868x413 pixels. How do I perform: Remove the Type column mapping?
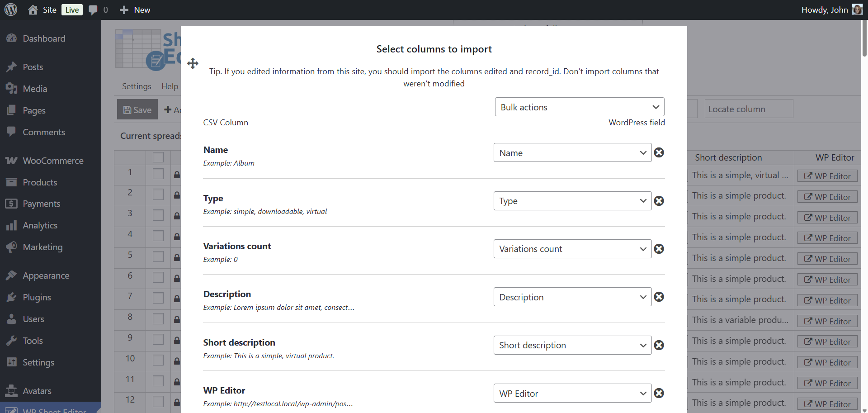pyautogui.click(x=659, y=201)
